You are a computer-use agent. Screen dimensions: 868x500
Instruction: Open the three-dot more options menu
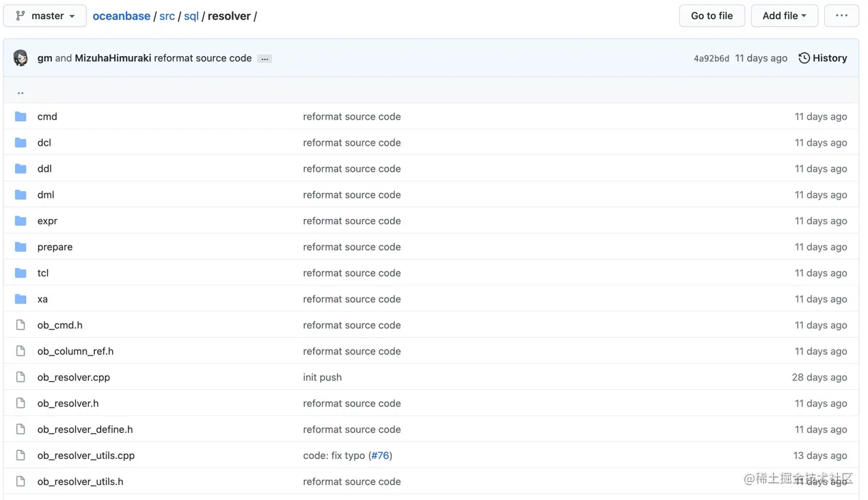841,16
